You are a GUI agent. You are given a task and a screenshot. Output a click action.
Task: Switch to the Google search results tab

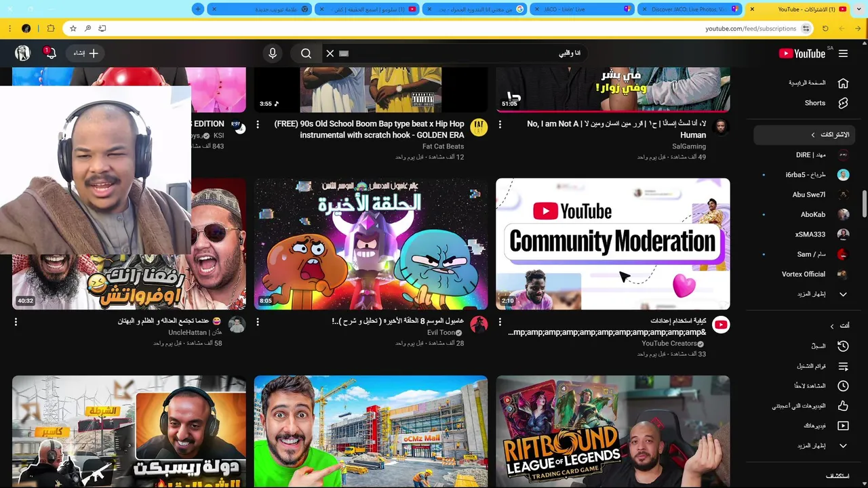(x=475, y=9)
